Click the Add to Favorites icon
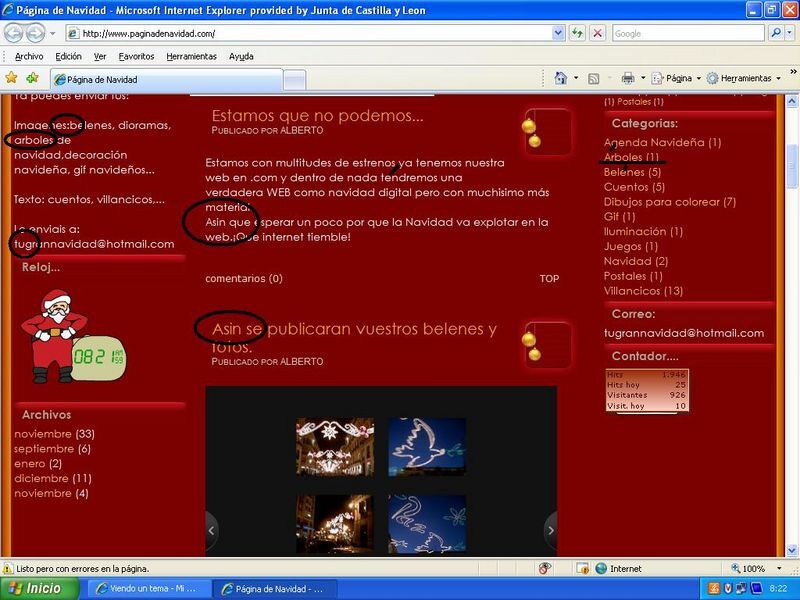The width and height of the screenshot is (800, 600). pyautogui.click(x=32, y=78)
